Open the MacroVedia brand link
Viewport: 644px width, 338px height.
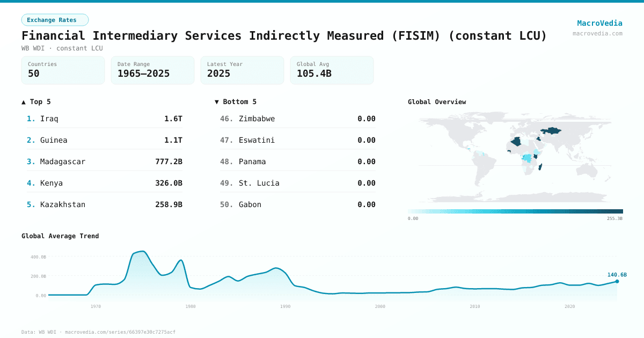pos(599,23)
